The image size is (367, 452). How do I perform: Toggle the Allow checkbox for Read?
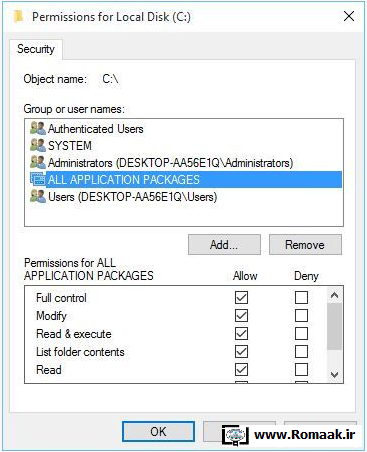pos(241,369)
